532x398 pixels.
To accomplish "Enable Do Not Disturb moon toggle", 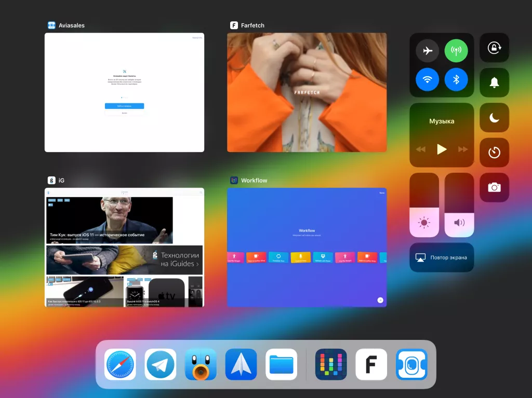I will pos(494,117).
